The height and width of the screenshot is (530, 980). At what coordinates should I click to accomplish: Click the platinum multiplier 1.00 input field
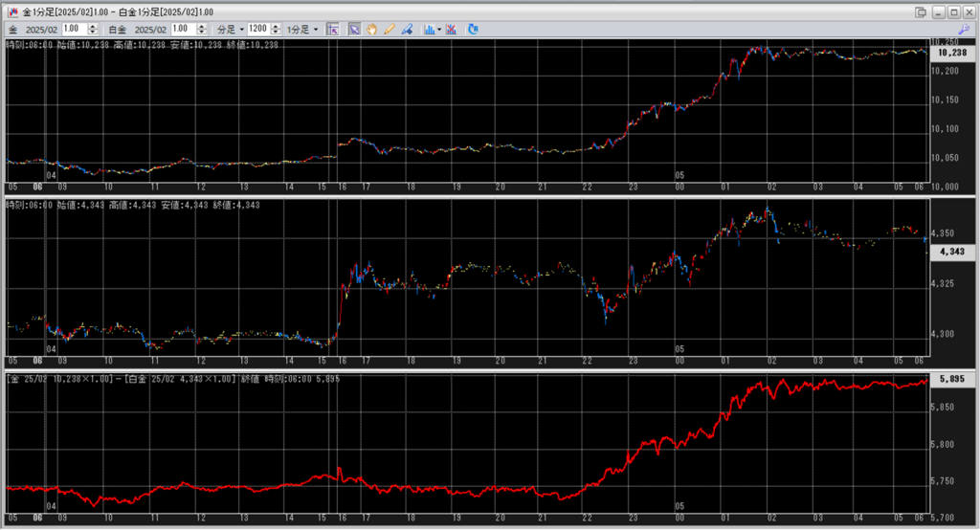[x=181, y=30]
